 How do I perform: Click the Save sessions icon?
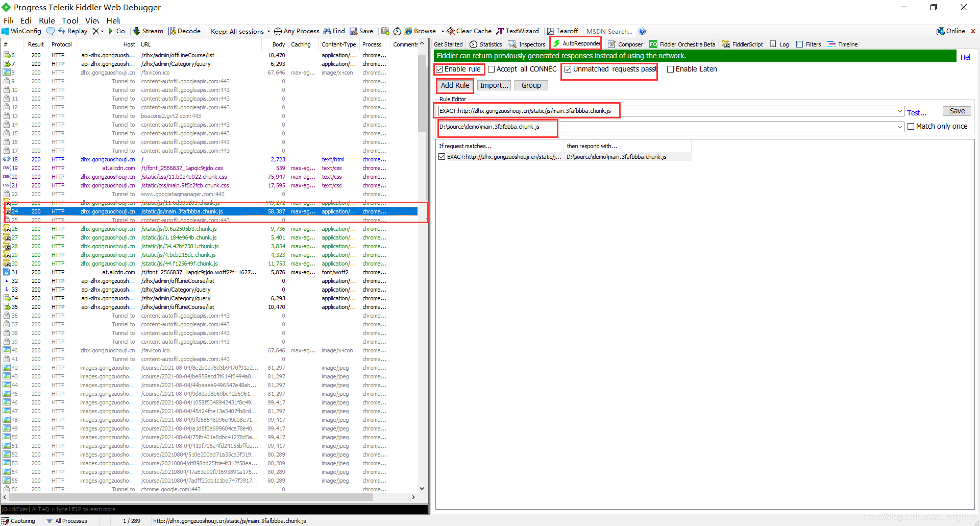(361, 31)
